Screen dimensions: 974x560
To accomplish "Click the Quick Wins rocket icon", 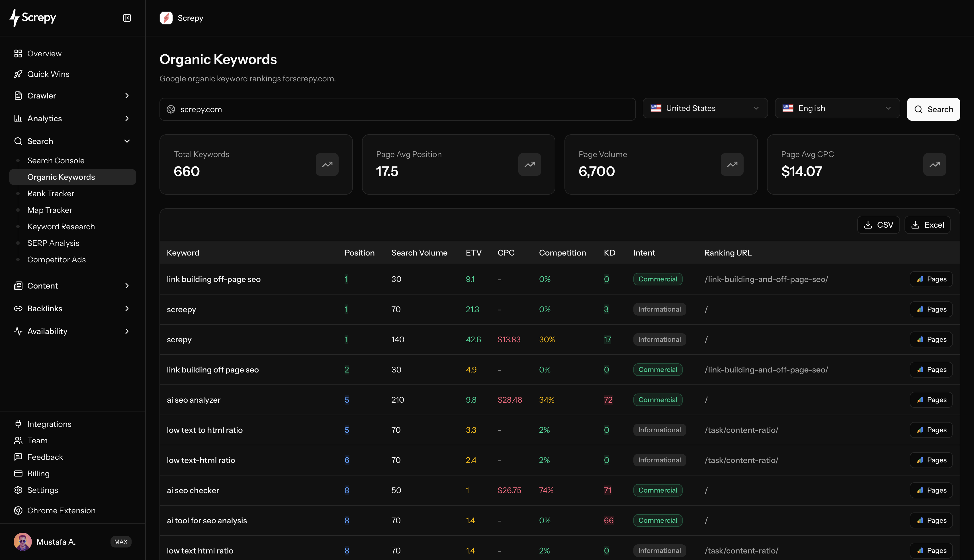I will coord(18,74).
